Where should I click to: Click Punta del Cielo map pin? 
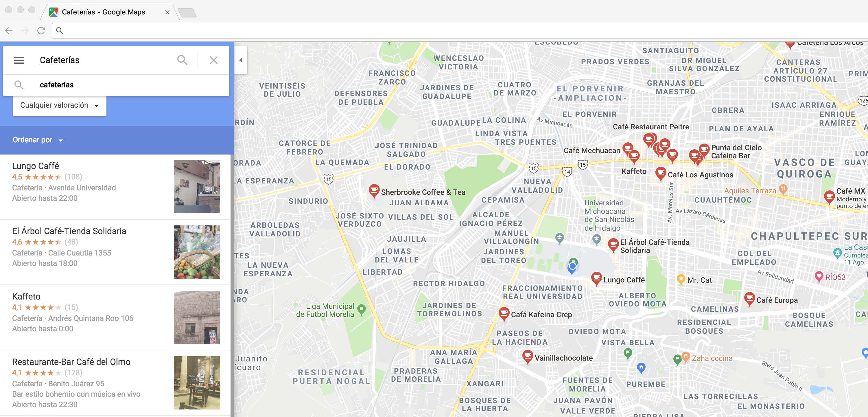(704, 150)
